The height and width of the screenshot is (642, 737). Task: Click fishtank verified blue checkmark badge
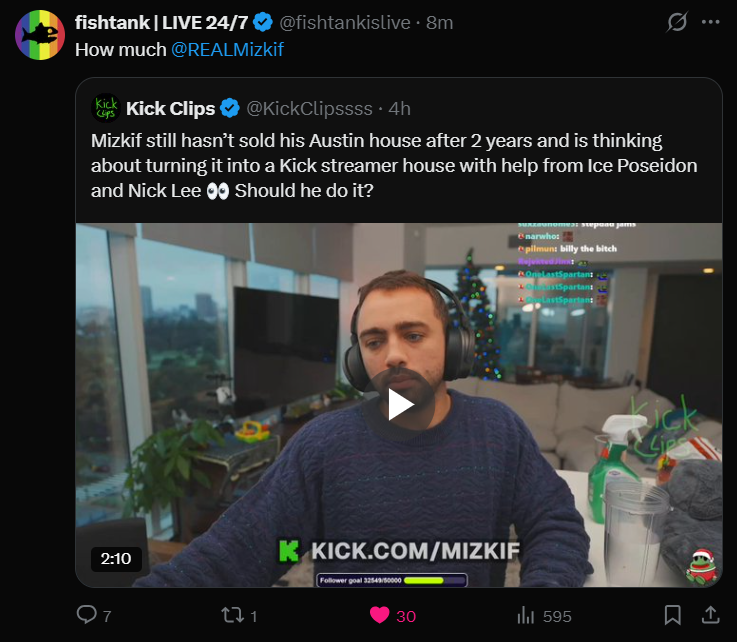263,22
